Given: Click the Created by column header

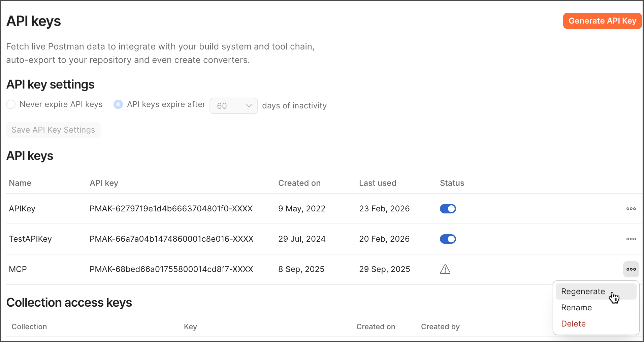Looking at the screenshot, I should 440,327.
